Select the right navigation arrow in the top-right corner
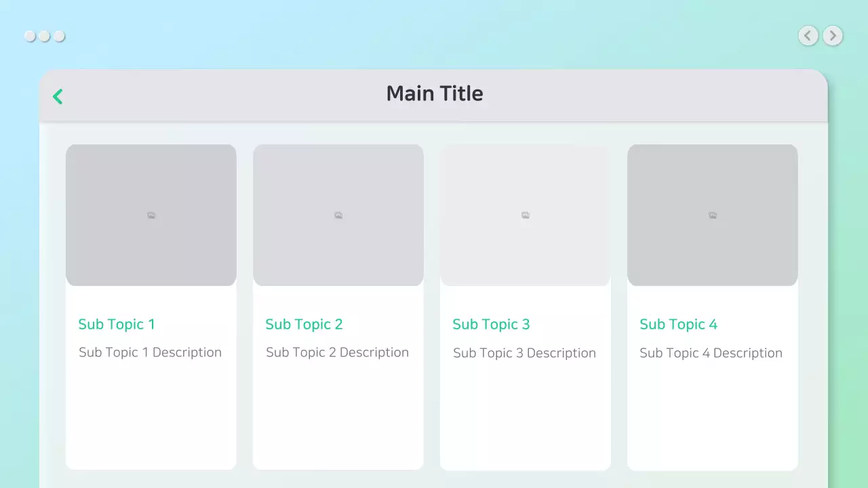 pos(832,35)
